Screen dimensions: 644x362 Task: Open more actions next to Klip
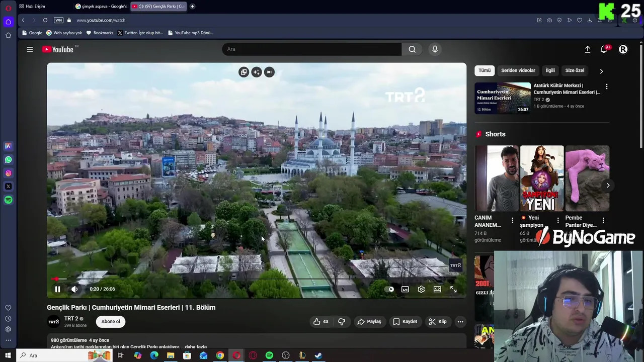click(460, 322)
